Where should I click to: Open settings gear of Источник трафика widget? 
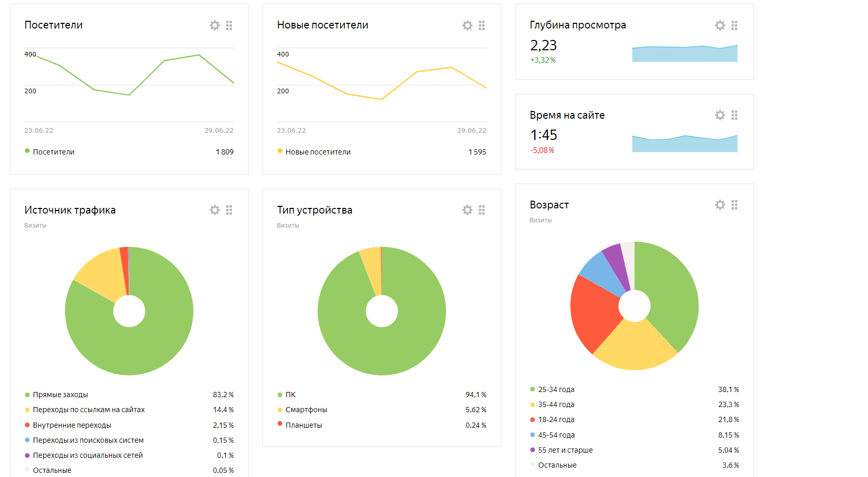coord(214,210)
